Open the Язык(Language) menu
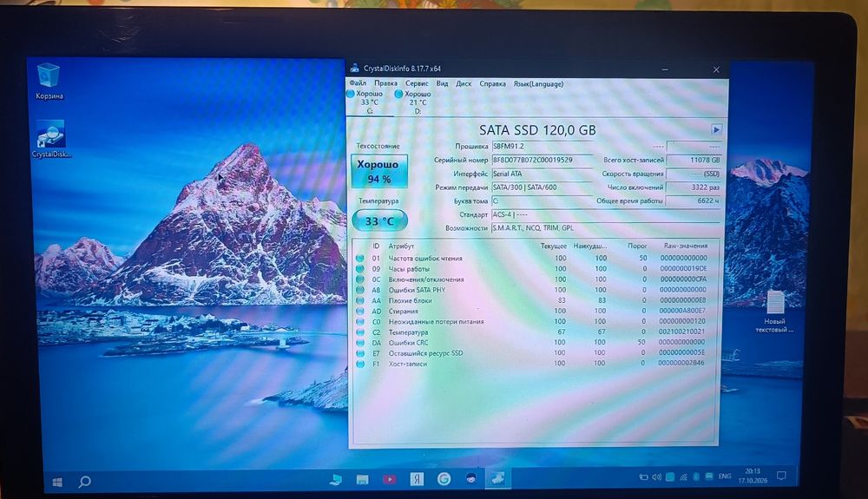Screen dimensions: 868x499 539,83
